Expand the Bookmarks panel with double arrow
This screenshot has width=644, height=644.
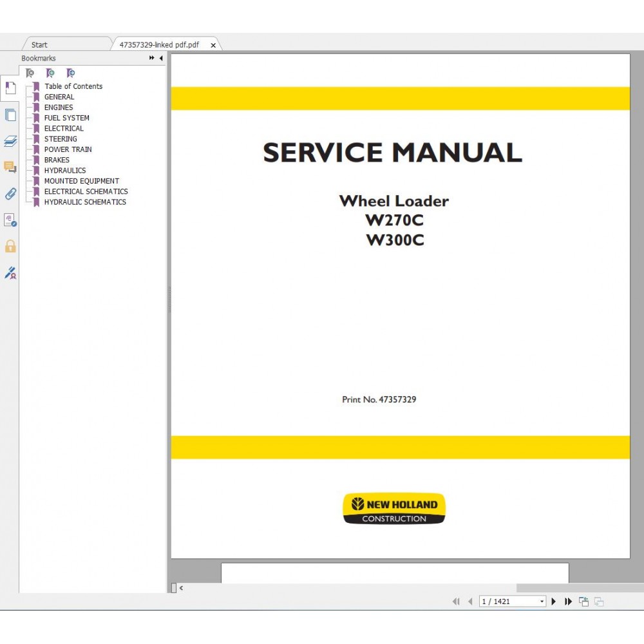point(152,58)
